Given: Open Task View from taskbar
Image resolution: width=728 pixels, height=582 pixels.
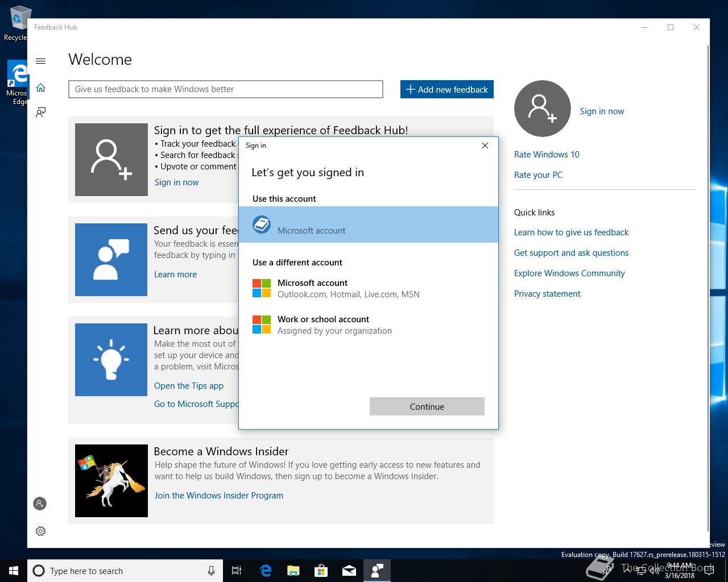Looking at the screenshot, I should pos(237,571).
